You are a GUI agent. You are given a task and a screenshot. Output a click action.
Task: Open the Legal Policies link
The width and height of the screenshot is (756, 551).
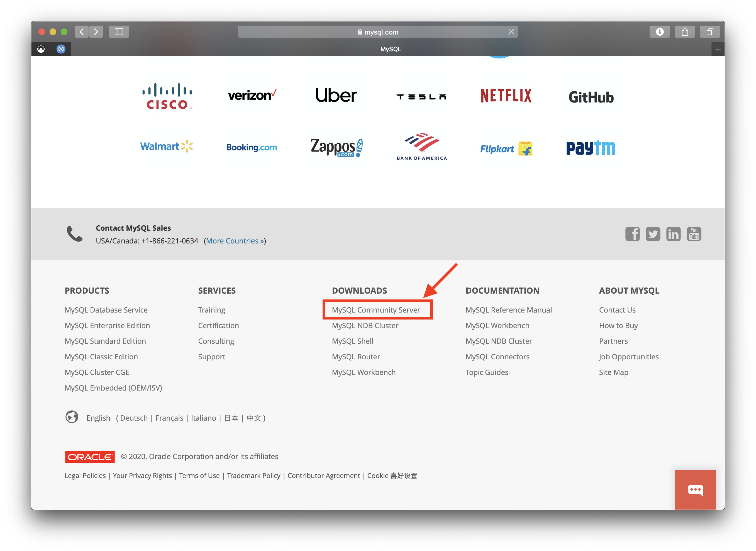coord(85,476)
